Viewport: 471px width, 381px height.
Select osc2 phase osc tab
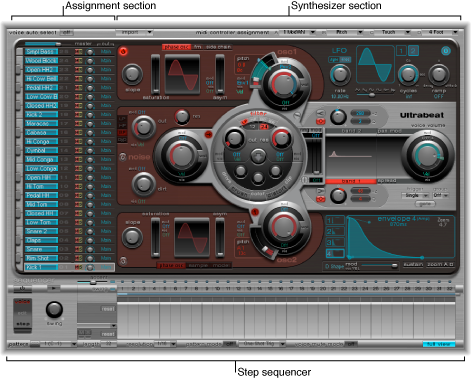[x=171, y=265]
